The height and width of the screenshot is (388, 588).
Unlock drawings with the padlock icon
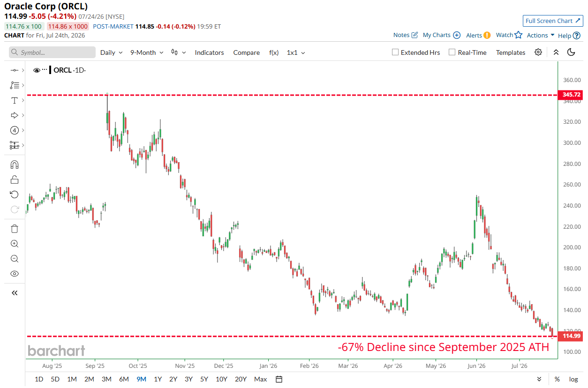click(15, 179)
